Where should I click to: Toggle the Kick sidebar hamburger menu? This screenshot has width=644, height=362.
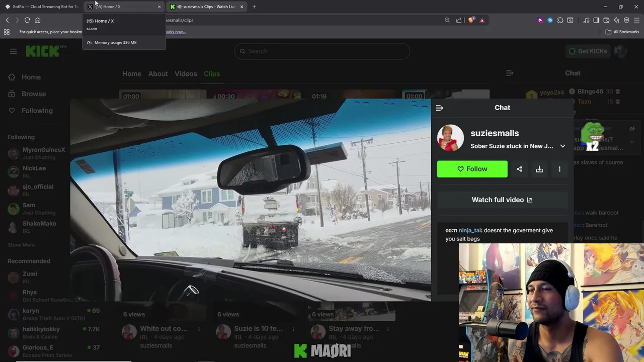click(14, 51)
